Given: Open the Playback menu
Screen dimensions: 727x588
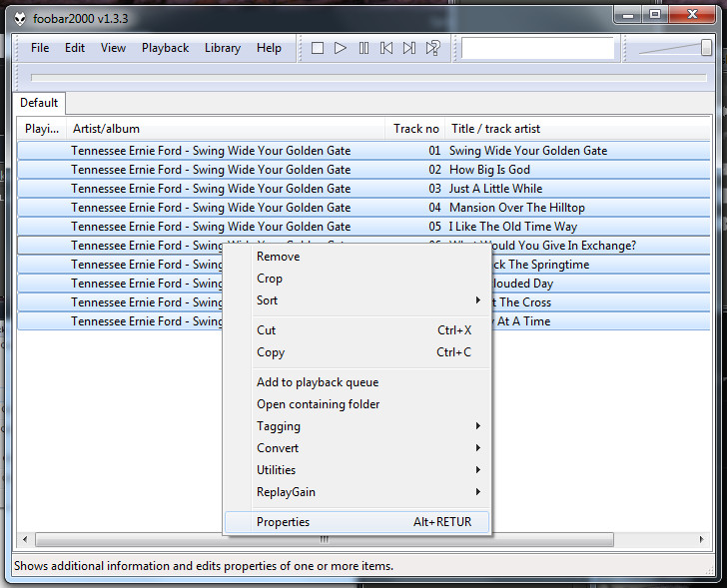Looking at the screenshot, I should 165,48.
